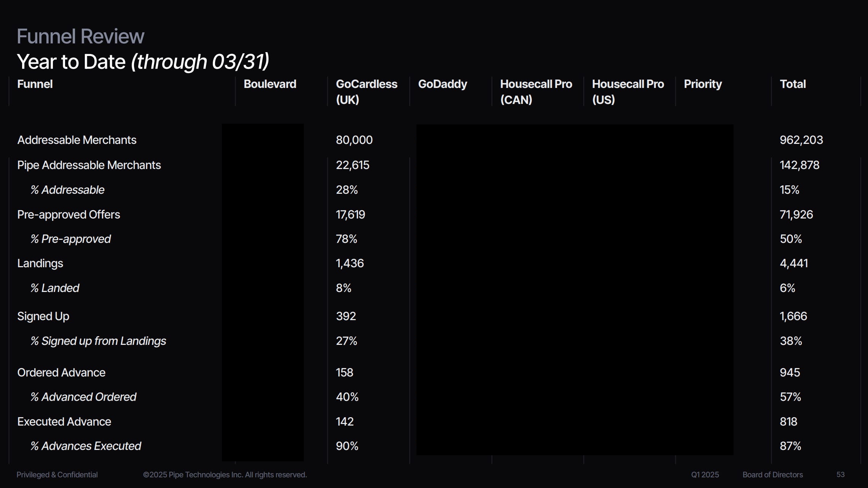868x488 pixels.
Task: Click the Housecall Pro (CAN) header
Action: (x=536, y=91)
